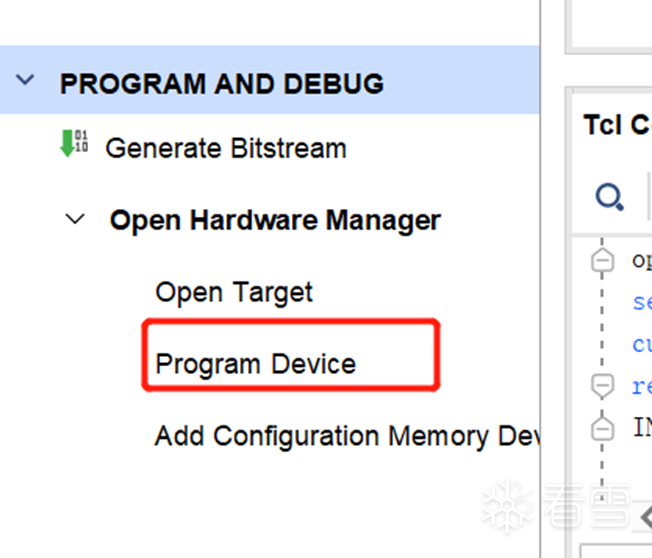
Task: Select the PROGRAM AND DEBUG header text
Action: [x=221, y=83]
